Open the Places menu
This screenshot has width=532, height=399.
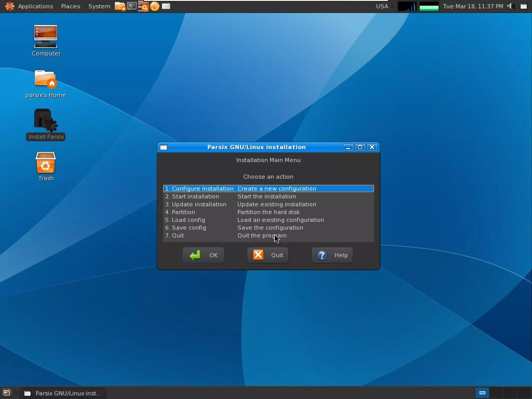(x=70, y=6)
